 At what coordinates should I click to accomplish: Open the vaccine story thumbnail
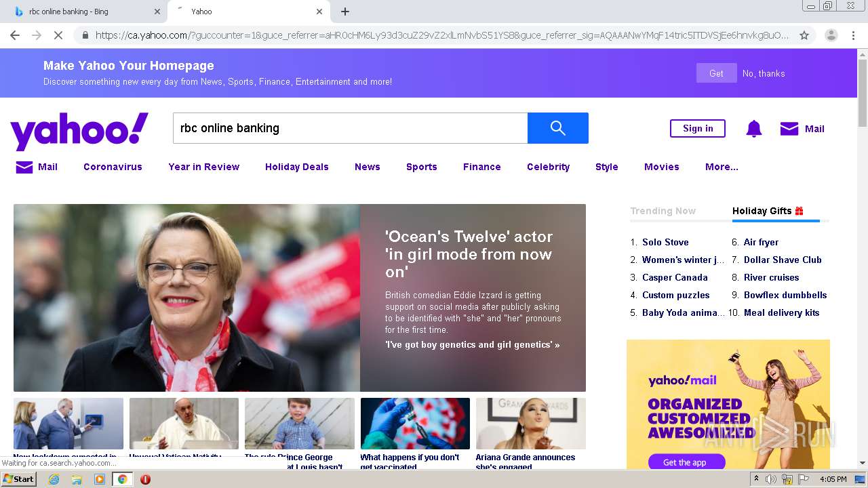(415, 424)
